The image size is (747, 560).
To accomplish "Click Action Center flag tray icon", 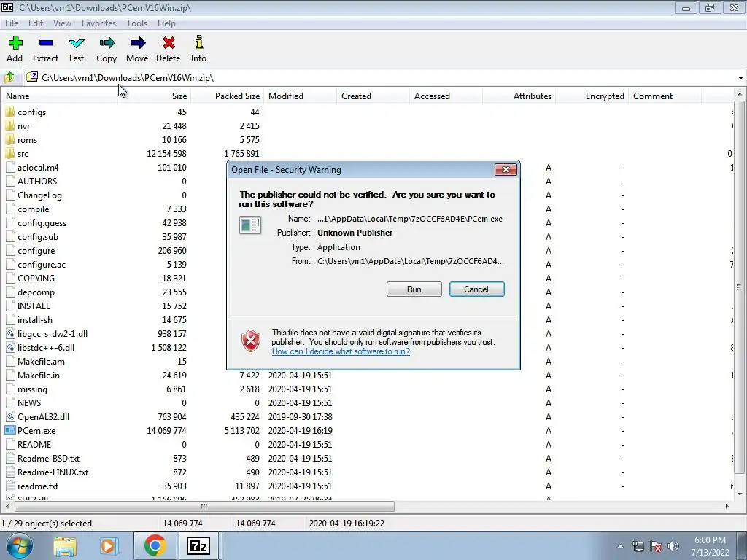I will pos(656,546).
